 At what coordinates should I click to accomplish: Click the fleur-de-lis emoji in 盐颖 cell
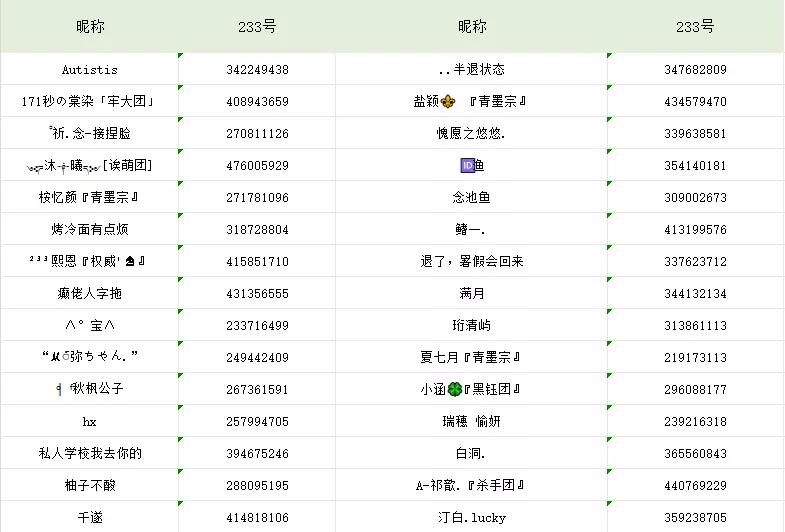click(447, 102)
